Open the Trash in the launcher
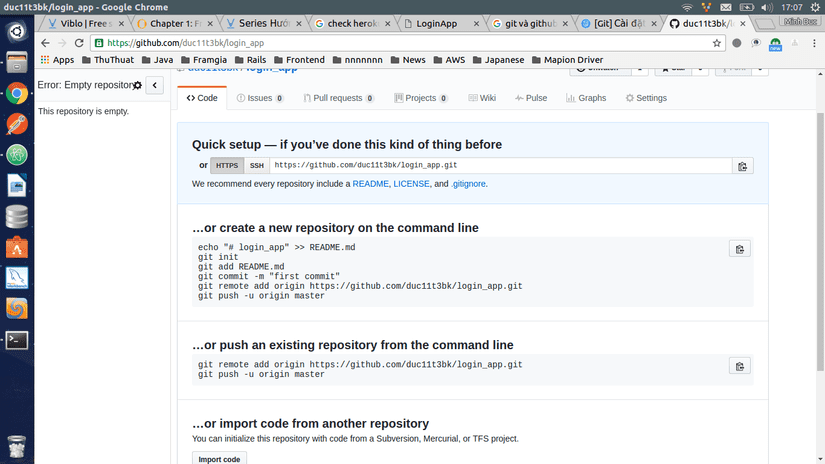The image size is (825, 464). pyautogui.click(x=17, y=447)
